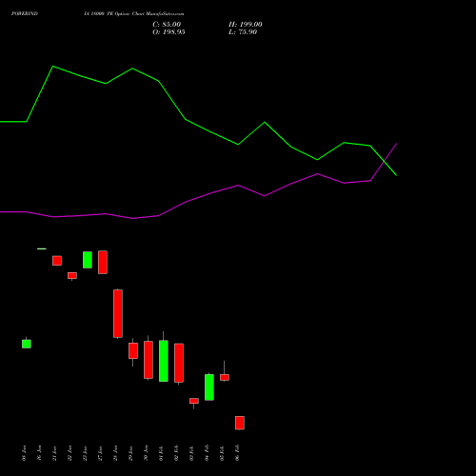Screen dimensions: 476x476
Task: Select the small red candle for 05 Feb
Action: [225, 377]
